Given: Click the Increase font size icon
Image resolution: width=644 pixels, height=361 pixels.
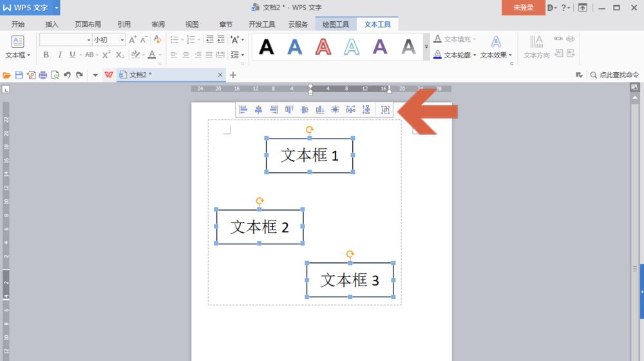Looking at the screenshot, I should (x=132, y=40).
